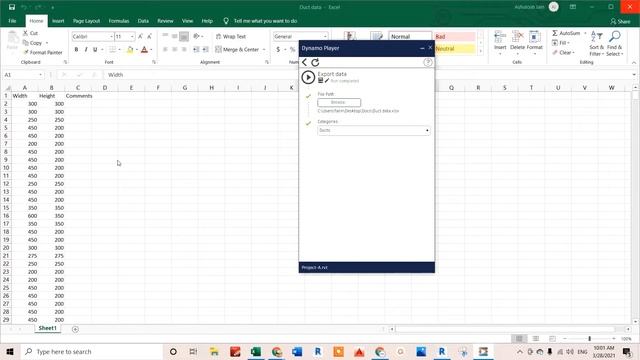Viewport: 640px width, 360px height.
Task: Open the number format General dropdown
Action: click(x=325, y=37)
